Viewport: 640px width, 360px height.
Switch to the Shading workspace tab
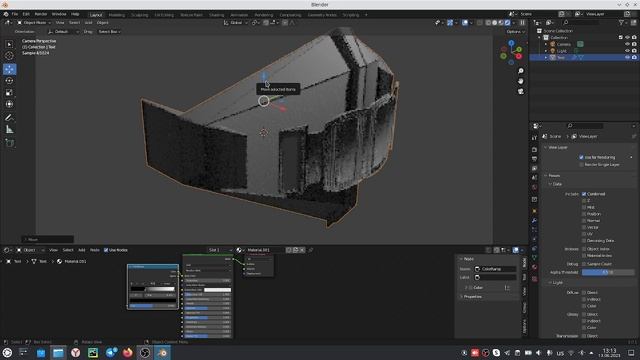click(x=216, y=15)
